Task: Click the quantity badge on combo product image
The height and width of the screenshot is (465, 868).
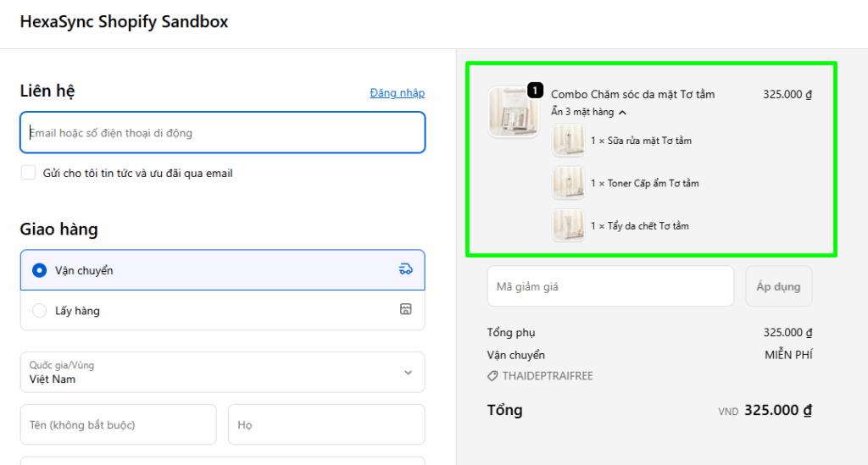Action: (x=535, y=90)
